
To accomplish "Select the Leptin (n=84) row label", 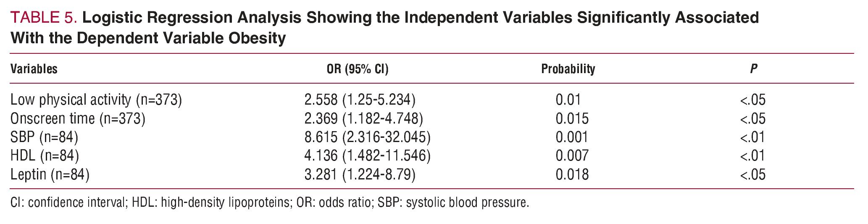I will click(50, 174).
